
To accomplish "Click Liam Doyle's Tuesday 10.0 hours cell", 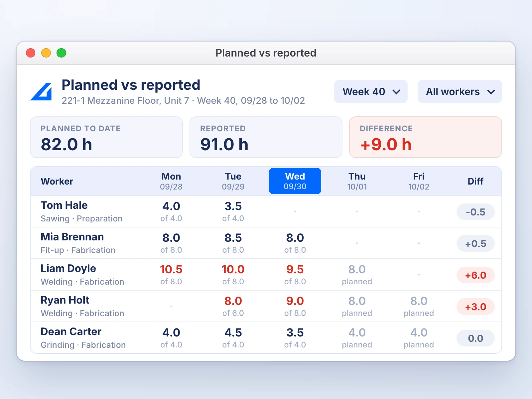I will (233, 275).
